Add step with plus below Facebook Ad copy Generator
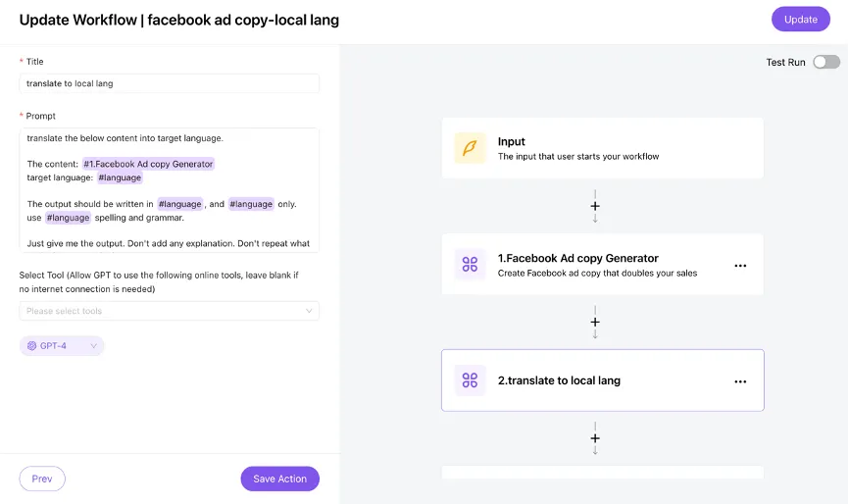This screenshot has width=849, height=504. coord(595,323)
